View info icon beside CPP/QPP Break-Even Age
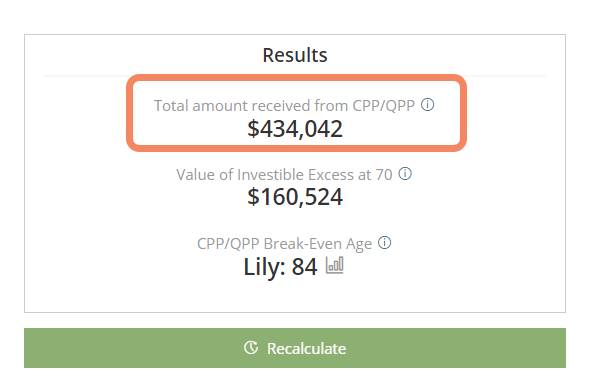The height and width of the screenshot is (389, 592). tap(385, 243)
